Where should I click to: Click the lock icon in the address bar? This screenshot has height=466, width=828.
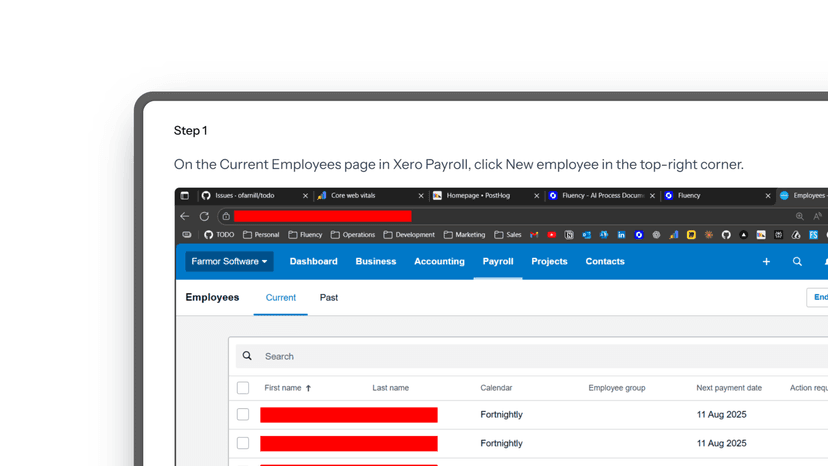pos(226,216)
